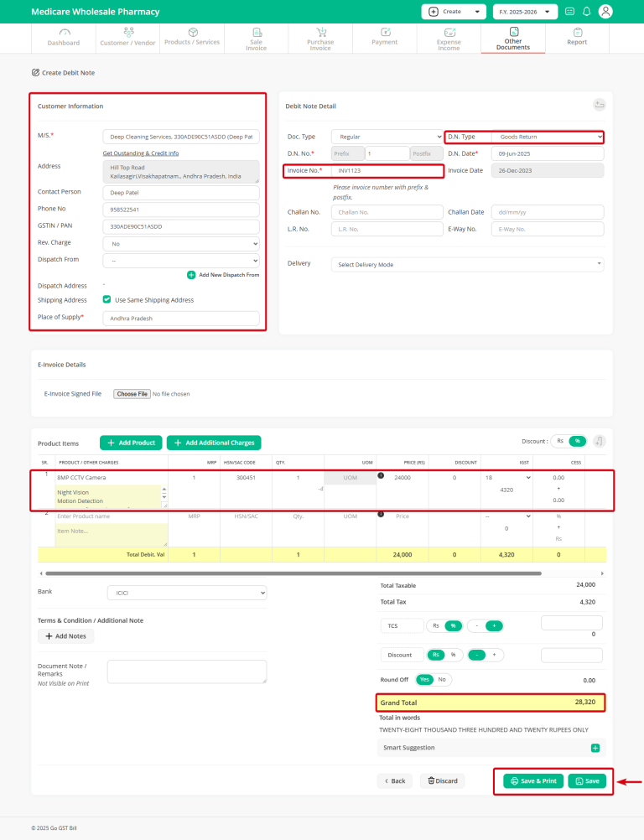The image size is (644, 840).
Task: Open the Select Delivery Mode dropdown
Action: pyautogui.click(x=466, y=262)
